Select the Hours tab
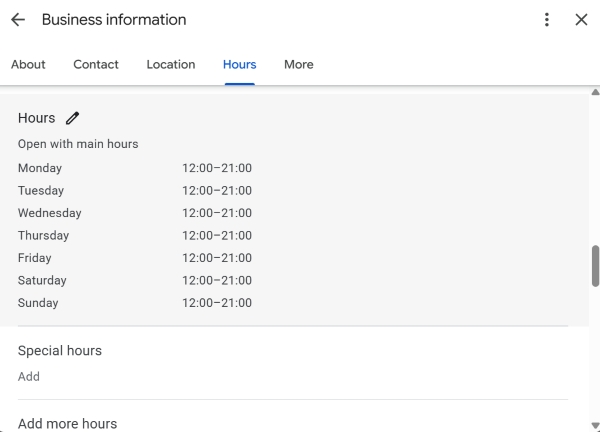This screenshot has width=600, height=432. (240, 64)
